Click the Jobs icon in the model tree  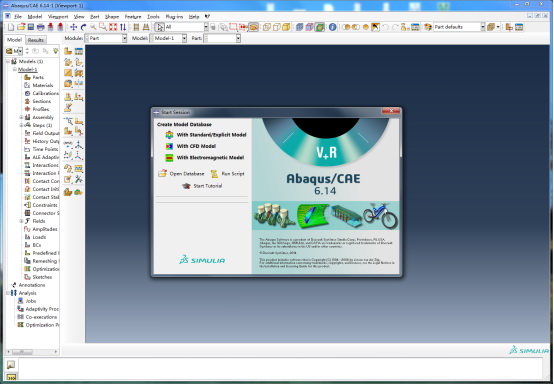(x=20, y=301)
